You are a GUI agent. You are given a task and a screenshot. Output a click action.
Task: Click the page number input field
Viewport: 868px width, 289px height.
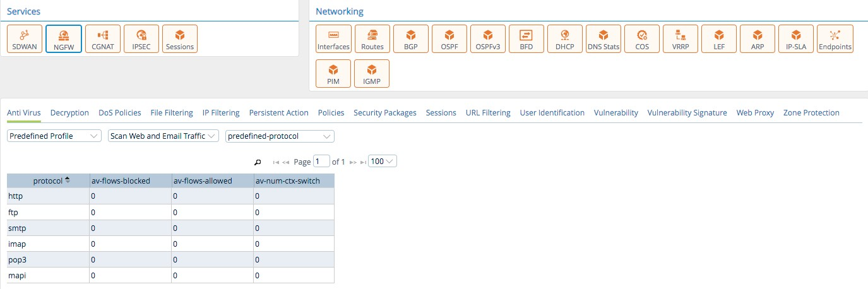coord(321,162)
